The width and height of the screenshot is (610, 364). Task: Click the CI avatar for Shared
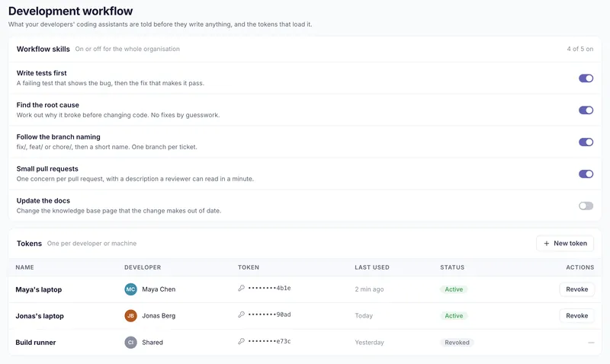130,342
